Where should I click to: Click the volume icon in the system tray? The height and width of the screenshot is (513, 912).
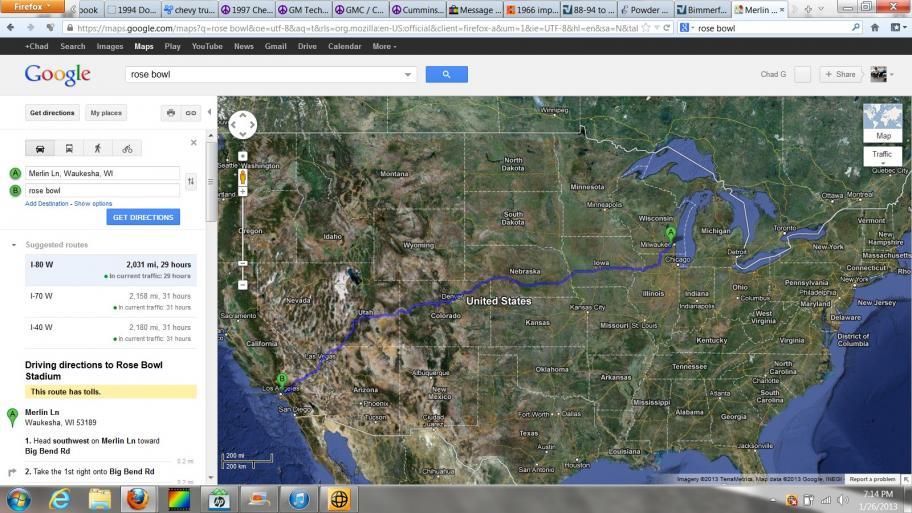pyautogui.click(x=843, y=500)
